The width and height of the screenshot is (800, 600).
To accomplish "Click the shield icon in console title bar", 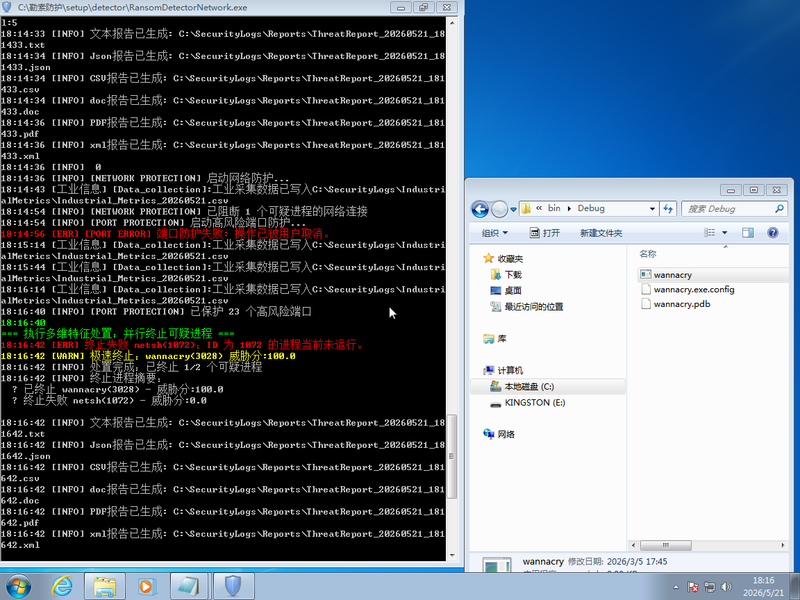I will point(7,7).
